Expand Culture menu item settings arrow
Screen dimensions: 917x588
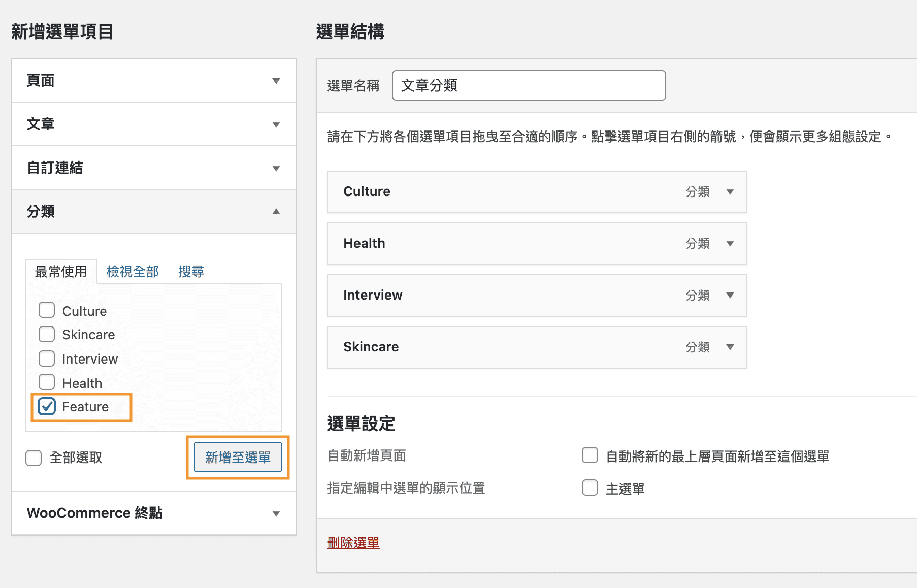tap(730, 192)
